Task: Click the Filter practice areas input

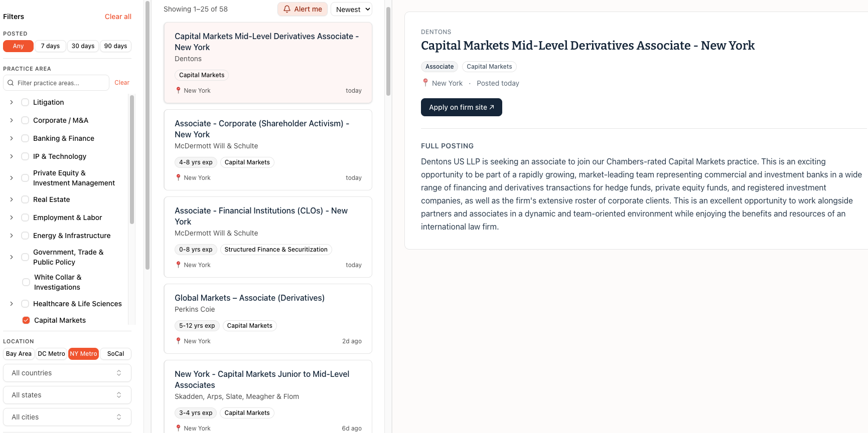Action: 56,83
